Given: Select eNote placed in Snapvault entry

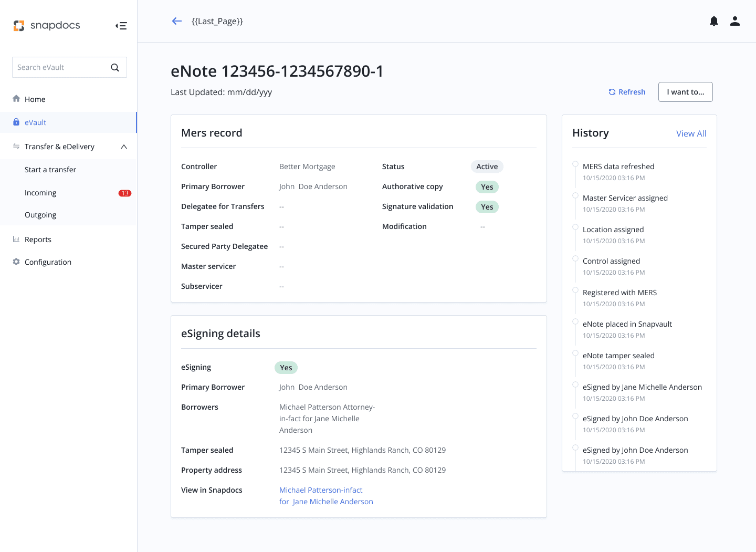Looking at the screenshot, I should 627,329.
